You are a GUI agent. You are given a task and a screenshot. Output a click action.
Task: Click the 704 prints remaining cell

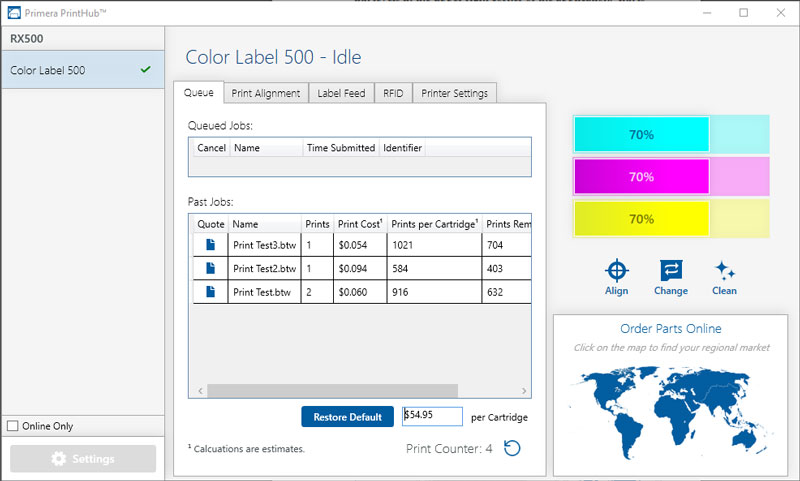507,245
